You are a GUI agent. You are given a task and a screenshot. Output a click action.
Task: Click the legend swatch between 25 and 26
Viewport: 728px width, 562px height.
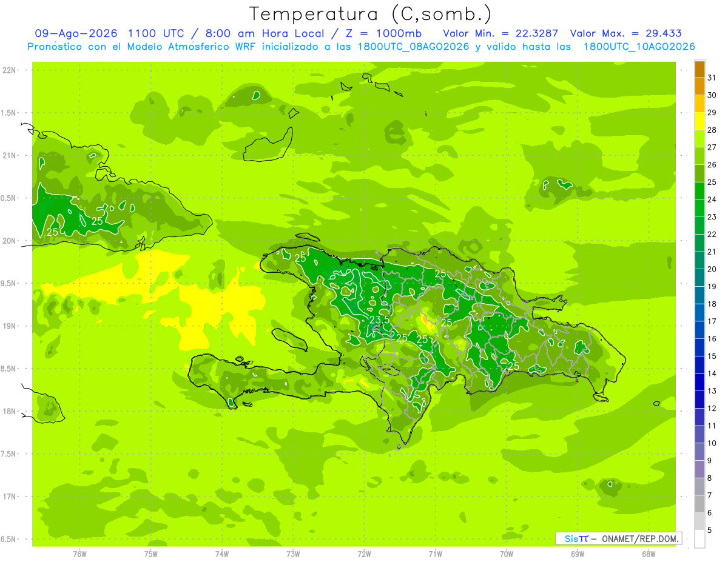pyautogui.click(x=699, y=173)
